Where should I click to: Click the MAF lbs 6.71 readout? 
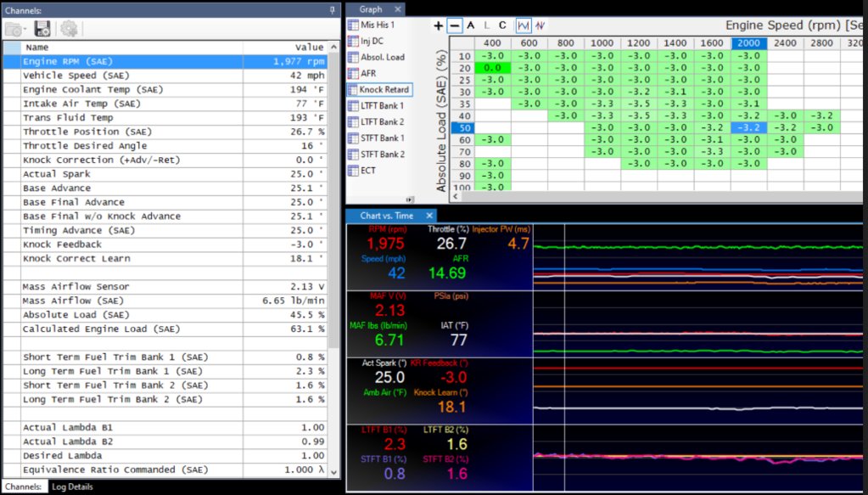(x=389, y=340)
